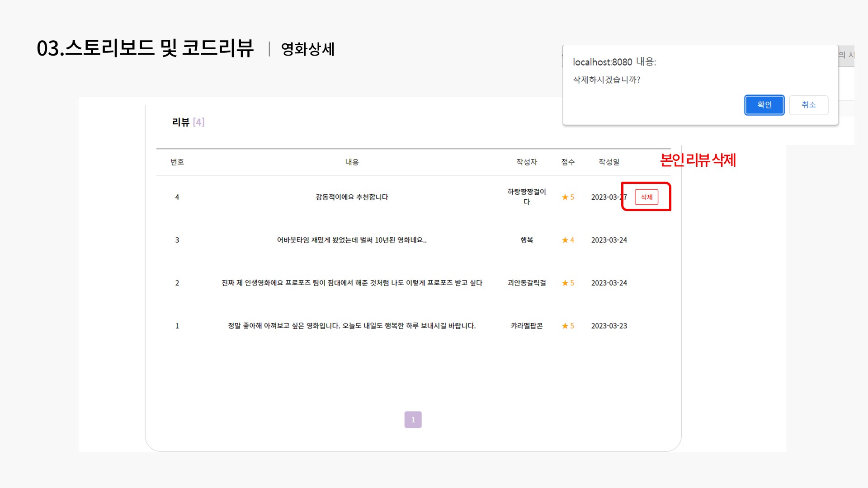This screenshot has width=868, height=488.
Task: Click the 번호 column header
Action: (177, 162)
